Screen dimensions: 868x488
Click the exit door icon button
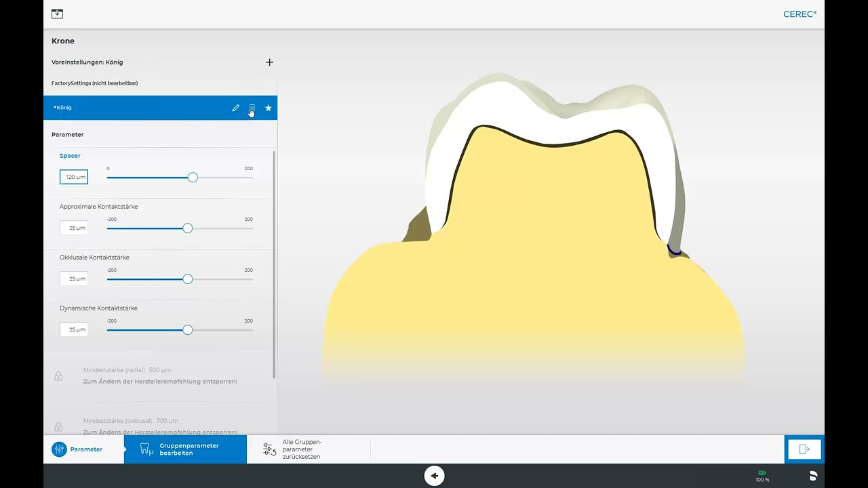point(804,449)
